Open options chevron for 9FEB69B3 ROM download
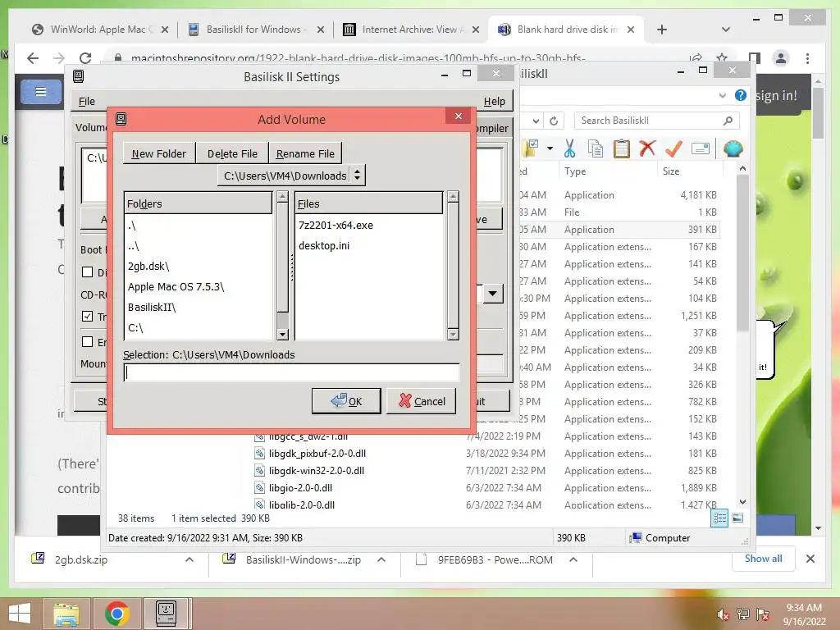This screenshot has width=840, height=630. click(573, 559)
